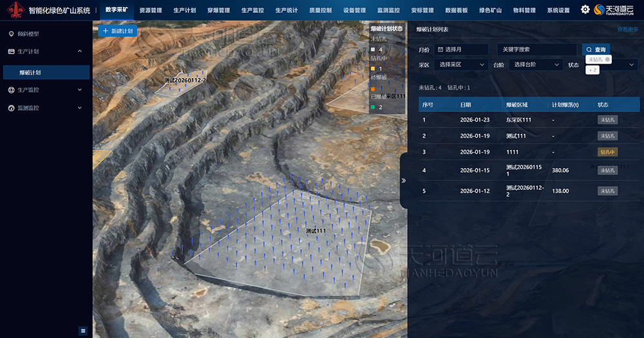Click the white 未钻孔 legend swatch
644x338 pixels.
[x=373, y=50]
